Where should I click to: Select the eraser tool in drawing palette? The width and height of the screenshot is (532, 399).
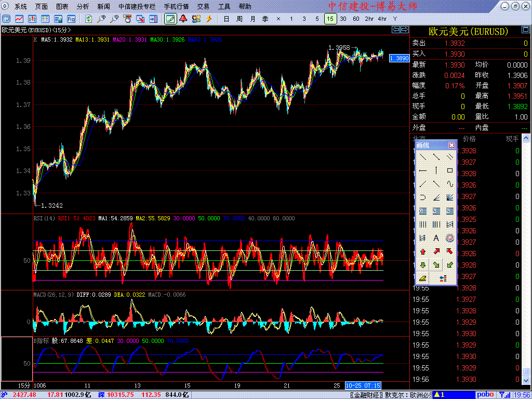423,278
